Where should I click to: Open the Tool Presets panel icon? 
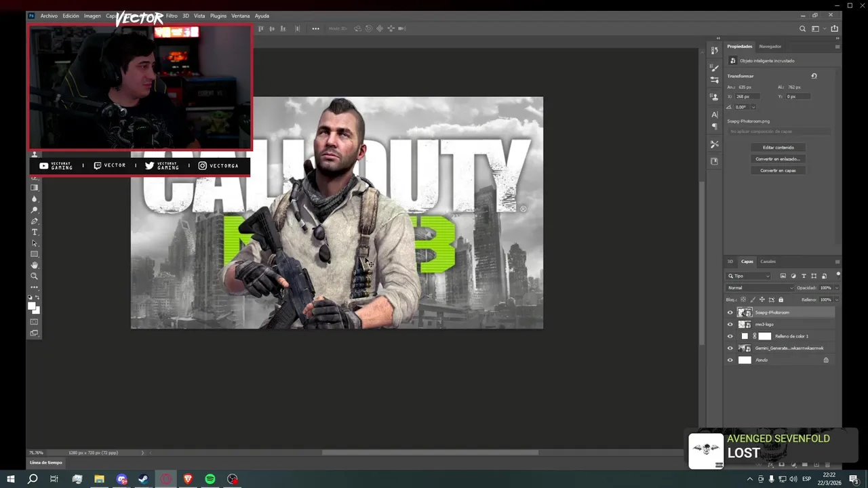(714, 144)
